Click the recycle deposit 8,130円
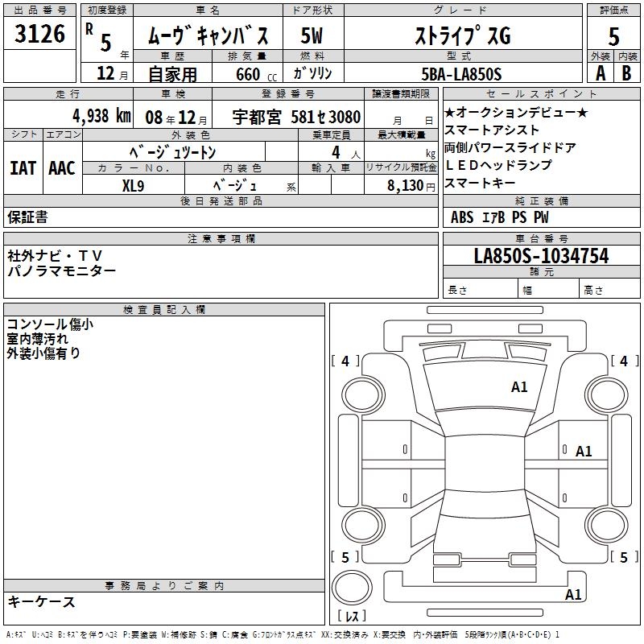The image size is (644, 644). pyautogui.click(x=411, y=186)
